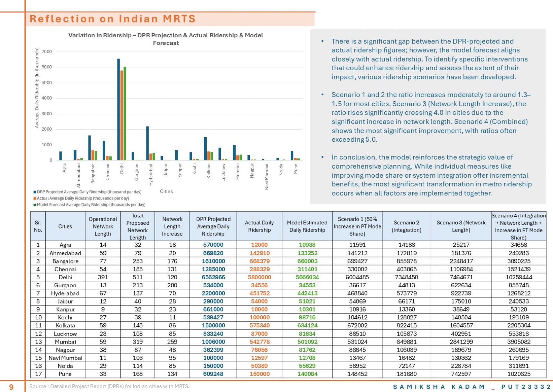Select Pune's Scenario 3 value '742597'
Viewport: 553px width, 392px height.
point(461,374)
